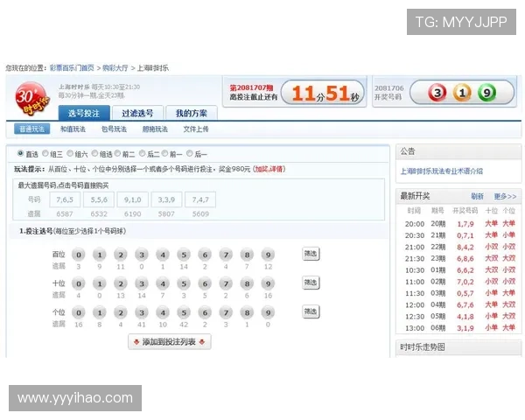525x420 pixels.
Task: Click the 30 时时乐 logo
Action: (x=31, y=99)
